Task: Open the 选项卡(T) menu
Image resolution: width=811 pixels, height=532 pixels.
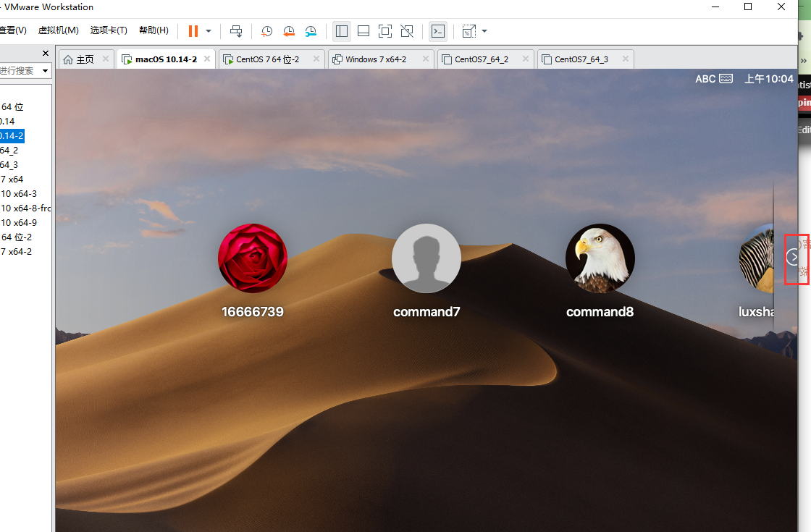Action: click(109, 30)
